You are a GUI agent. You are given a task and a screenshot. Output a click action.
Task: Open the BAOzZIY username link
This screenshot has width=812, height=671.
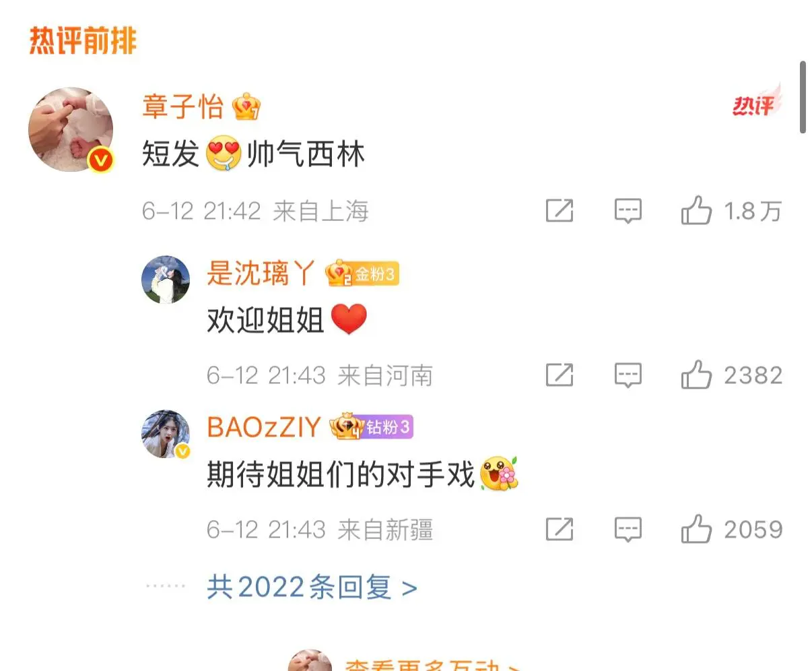[x=264, y=427]
